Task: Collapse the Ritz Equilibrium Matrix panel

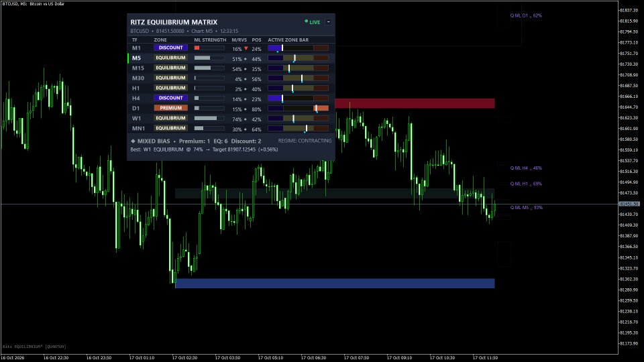Action: pyautogui.click(x=328, y=21)
